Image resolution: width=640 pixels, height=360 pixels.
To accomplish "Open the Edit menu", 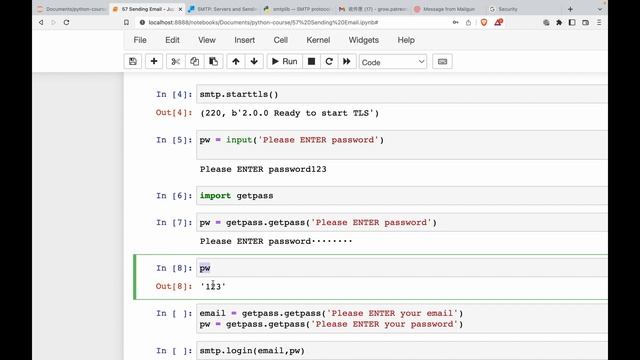I will coord(172,40).
